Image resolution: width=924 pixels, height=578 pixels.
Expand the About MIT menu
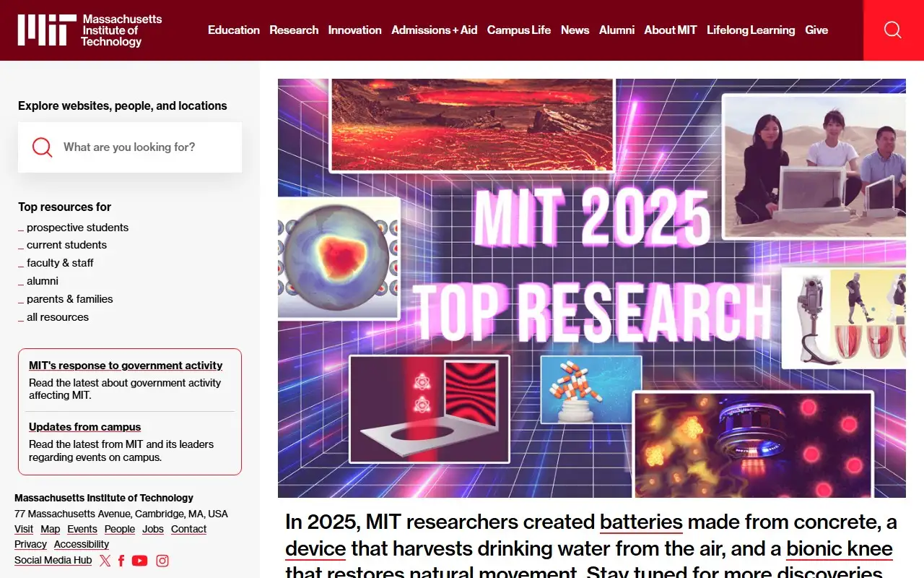(670, 30)
